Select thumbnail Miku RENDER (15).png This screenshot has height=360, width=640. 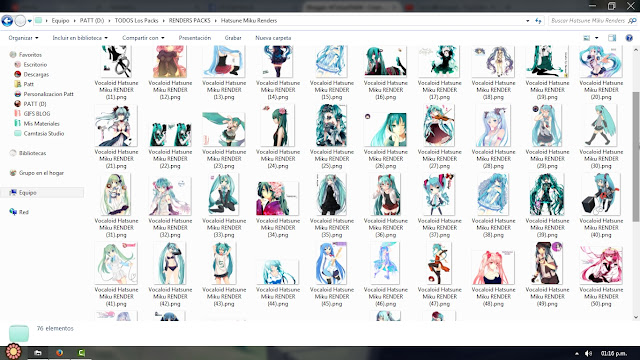click(331, 61)
